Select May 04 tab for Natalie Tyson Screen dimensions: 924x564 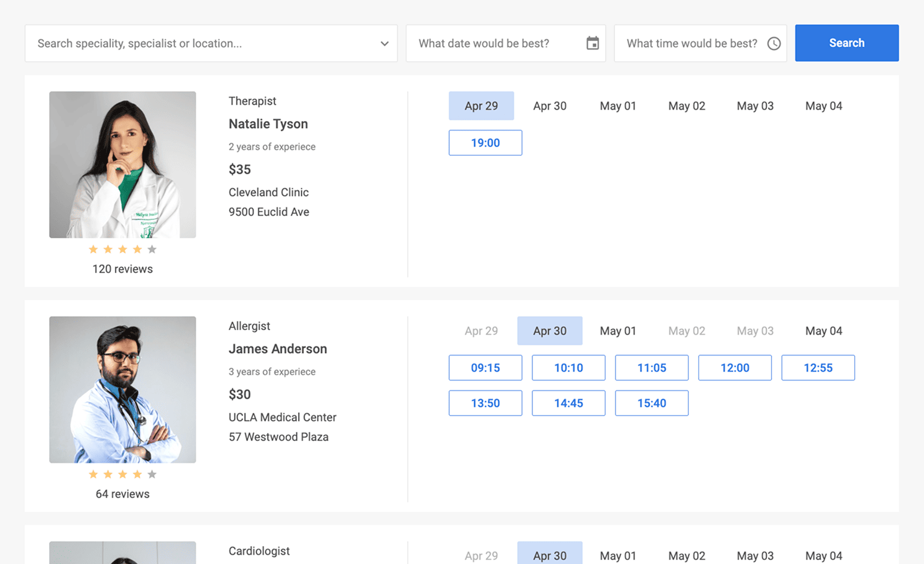coord(824,106)
